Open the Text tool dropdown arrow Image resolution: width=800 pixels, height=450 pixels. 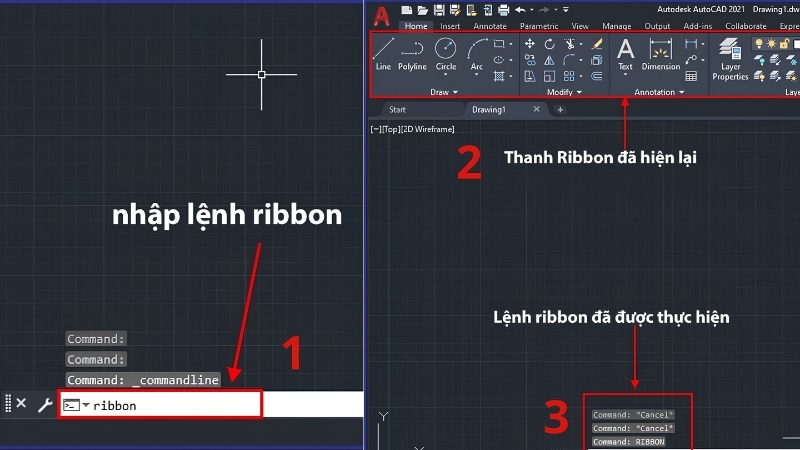626,74
